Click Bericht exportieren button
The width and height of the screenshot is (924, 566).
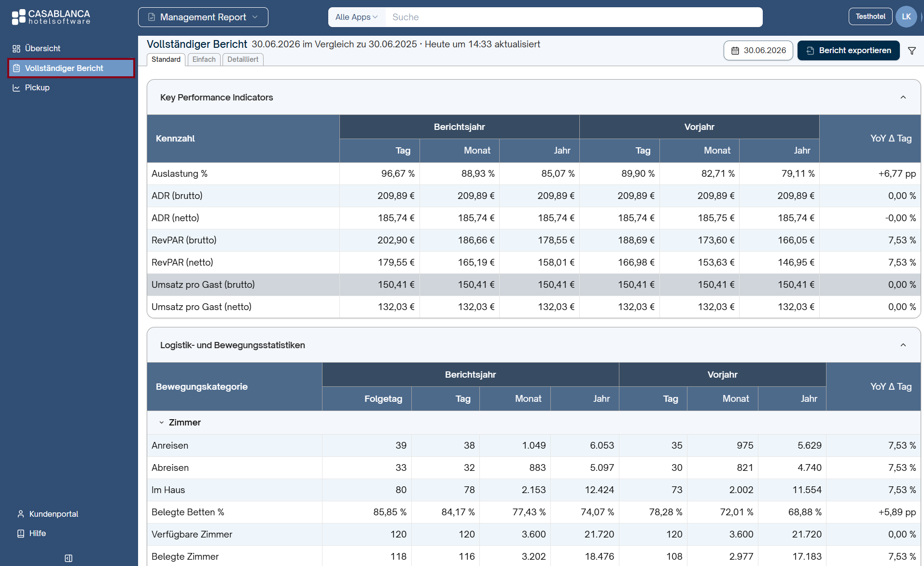[x=849, y=50]
